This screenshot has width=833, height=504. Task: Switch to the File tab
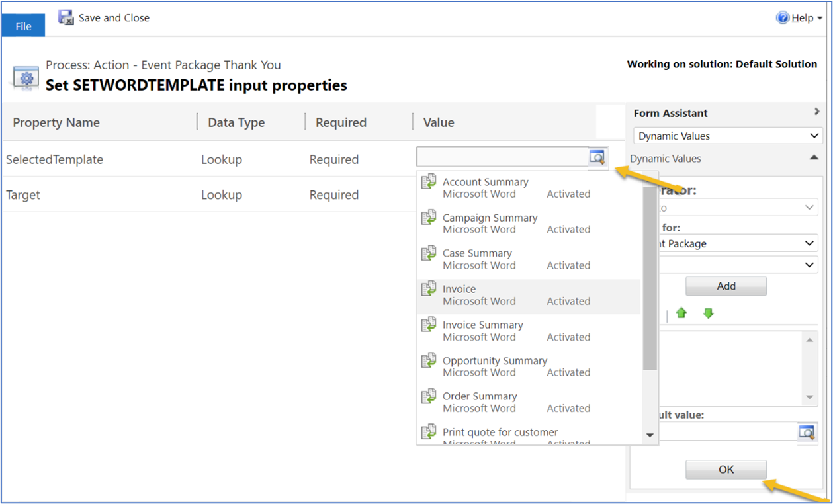tap(22, 26)
